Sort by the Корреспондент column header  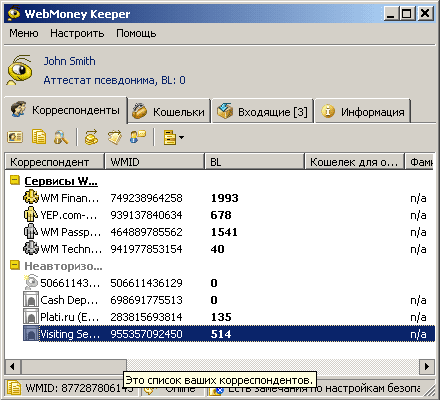(55, 162)
